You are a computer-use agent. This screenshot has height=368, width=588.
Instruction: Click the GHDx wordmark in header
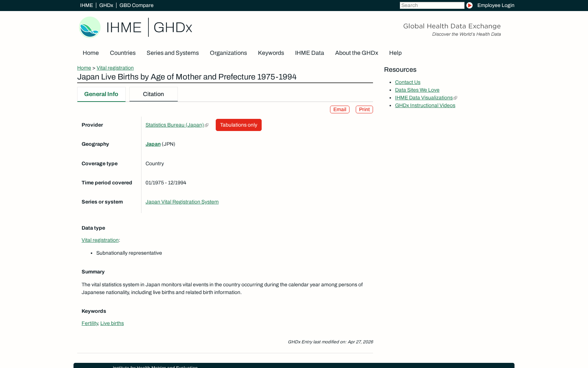click(173, 27)
